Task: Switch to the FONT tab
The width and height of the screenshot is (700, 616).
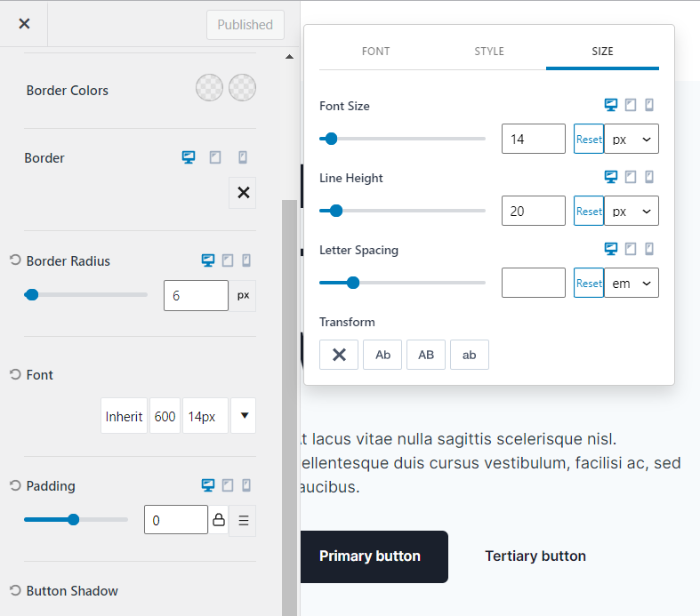Action: [x=375, y=52]
